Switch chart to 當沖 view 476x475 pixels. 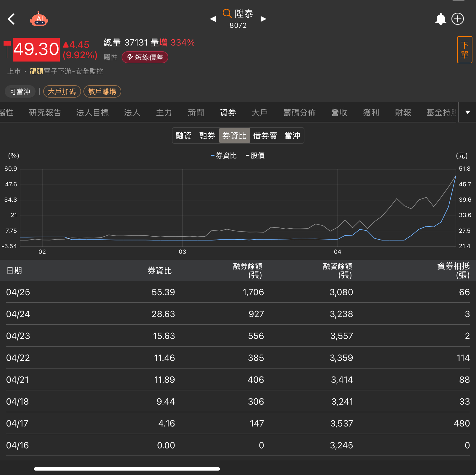pyautogui.click(x=292, y=136)
